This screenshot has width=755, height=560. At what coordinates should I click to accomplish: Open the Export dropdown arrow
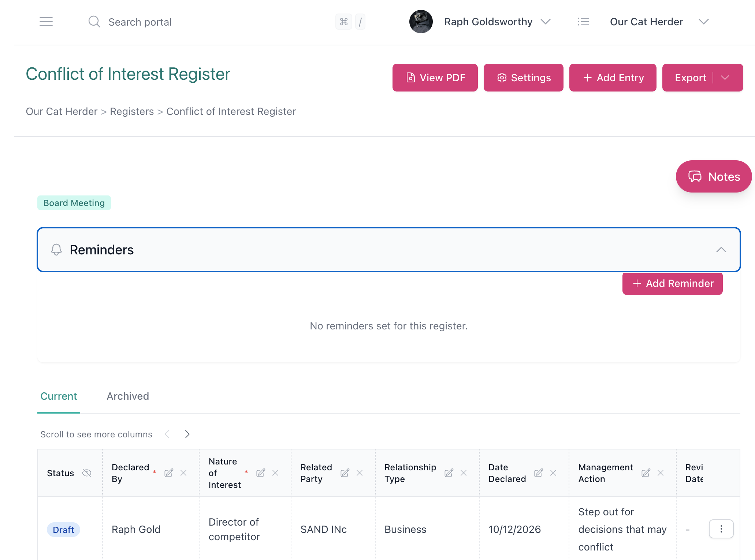[725, 78]
